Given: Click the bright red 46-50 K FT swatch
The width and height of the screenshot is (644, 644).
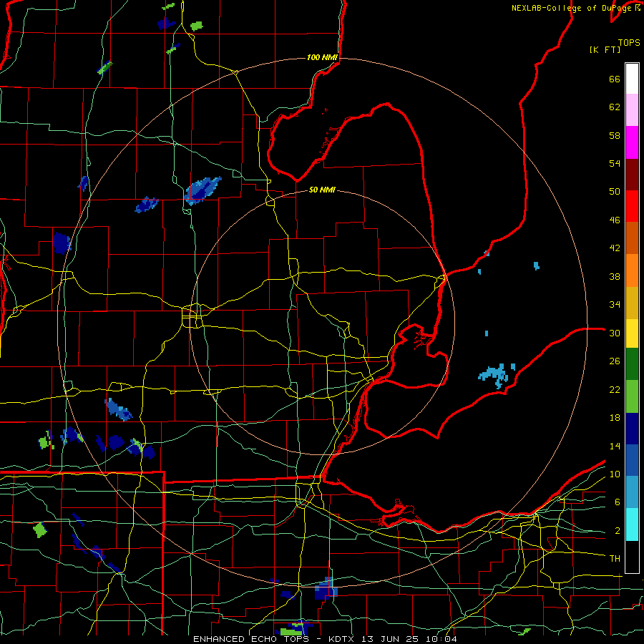Looking at the screenshot, I should pyautogui.click(x=632, y=206).
